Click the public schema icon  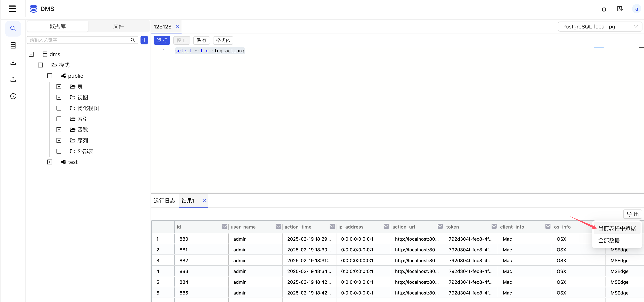pyautogui.click(x=64, y=76)
